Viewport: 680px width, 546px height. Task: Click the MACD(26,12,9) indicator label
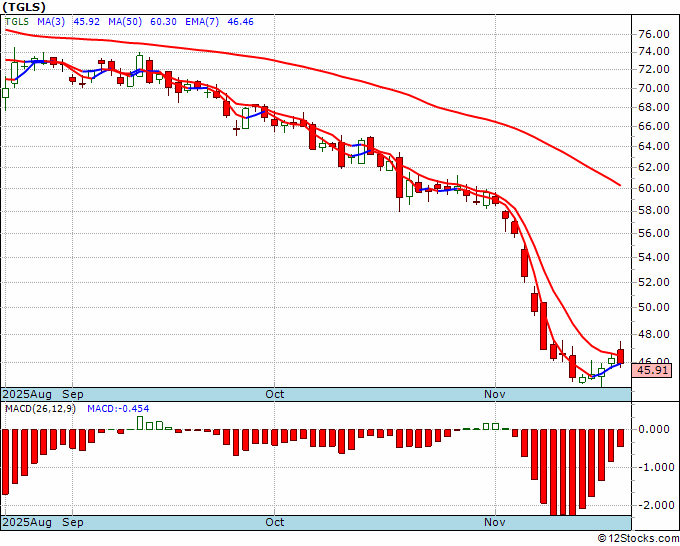click(x=40, y=409)
